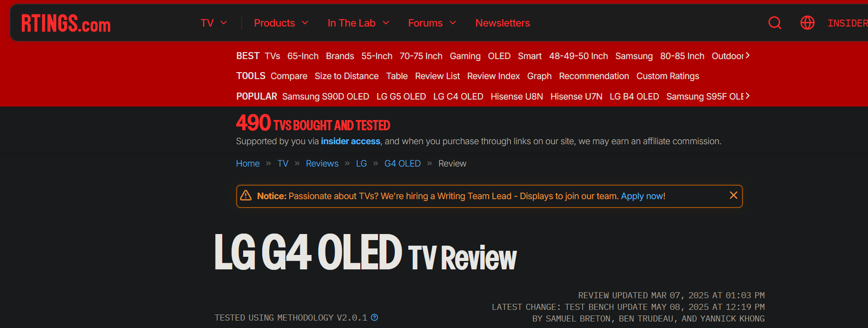Click the insider access link
Screen dimensions: 868x328
(x=351, y=141)
